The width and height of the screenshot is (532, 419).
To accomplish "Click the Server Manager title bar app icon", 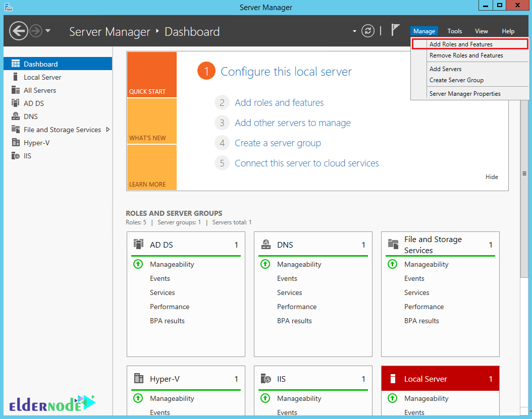I will point(9,7).
